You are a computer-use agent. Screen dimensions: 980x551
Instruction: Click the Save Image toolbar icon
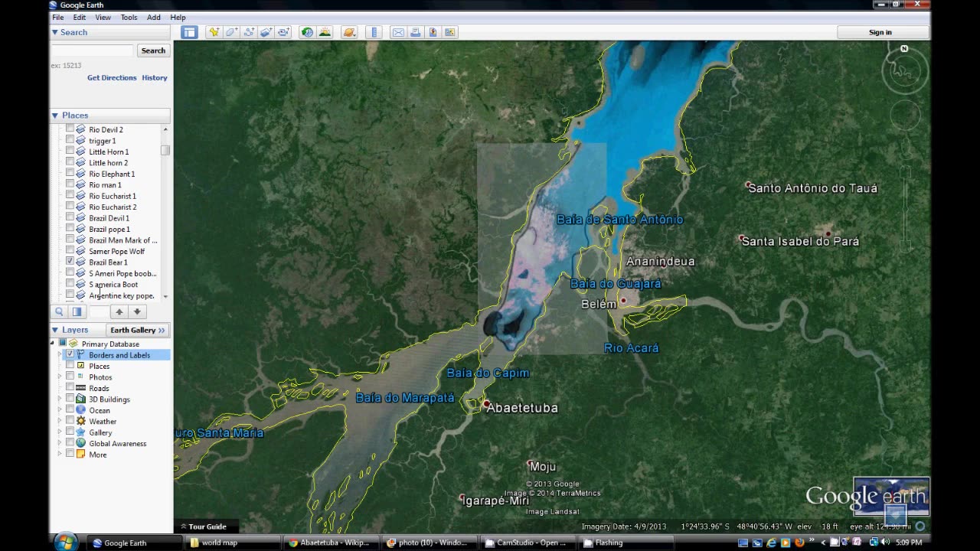[x=433, y=32]
